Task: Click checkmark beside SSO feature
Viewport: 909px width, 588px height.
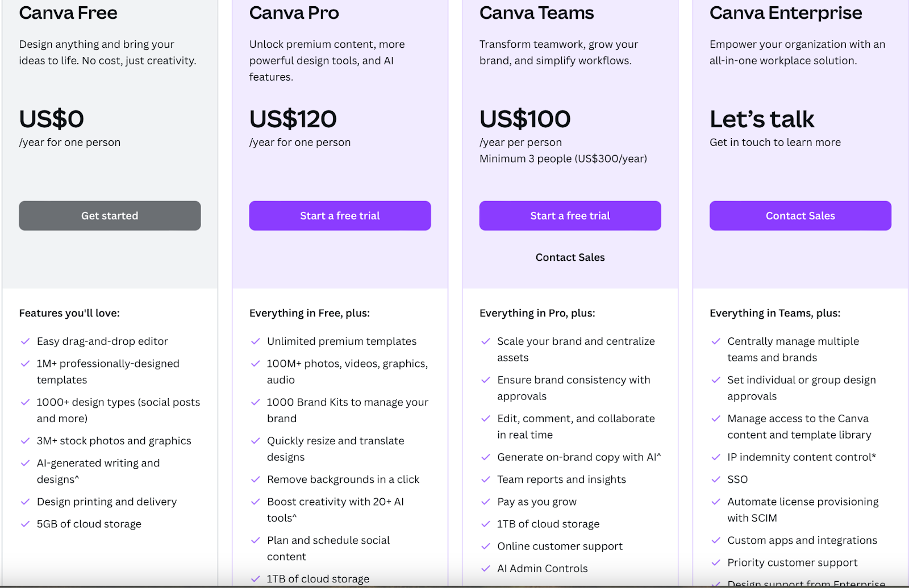Action: tap(716, 479)
